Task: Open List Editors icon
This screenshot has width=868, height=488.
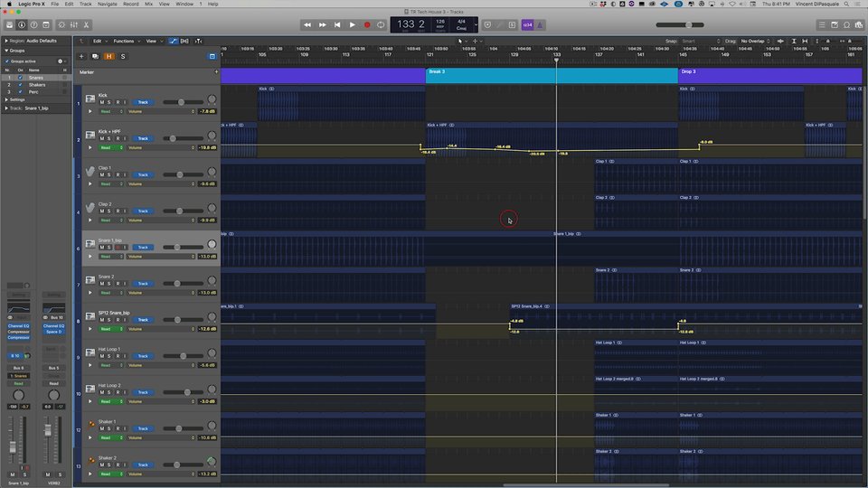Action: pos(822,25)
